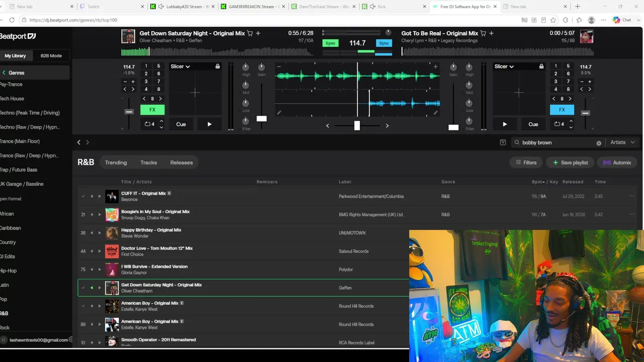Open the Releases tab in R&B
This screenshot has height=362, width=644.
182,162
